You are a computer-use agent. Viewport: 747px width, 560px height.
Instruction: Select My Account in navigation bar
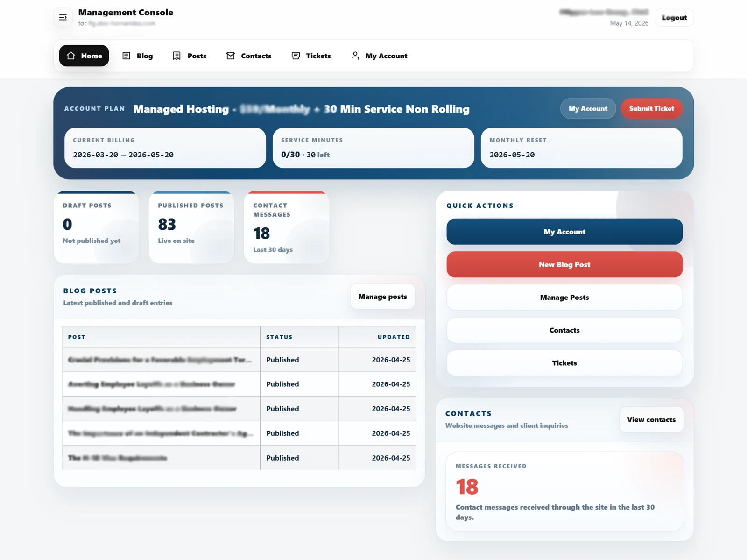379,56
